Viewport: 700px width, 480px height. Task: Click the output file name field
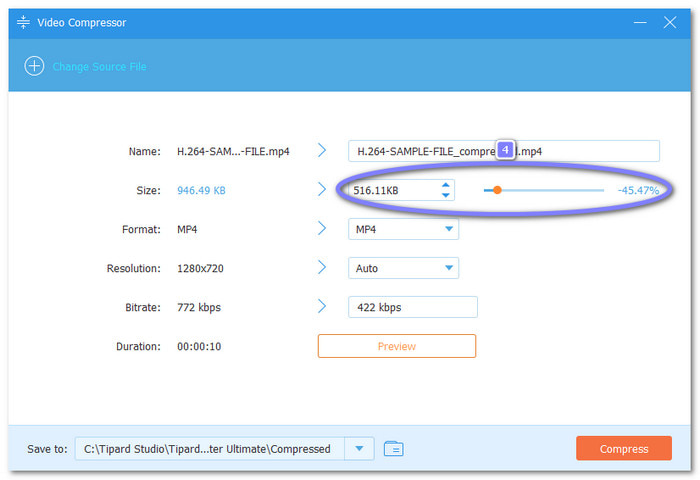click(504, 151)
